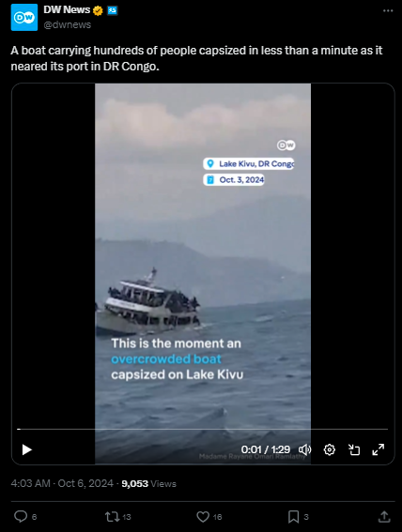This screenshot has width=402, height=532.
Task: View the 9,053 Views analytics
Action: (149, 484)
